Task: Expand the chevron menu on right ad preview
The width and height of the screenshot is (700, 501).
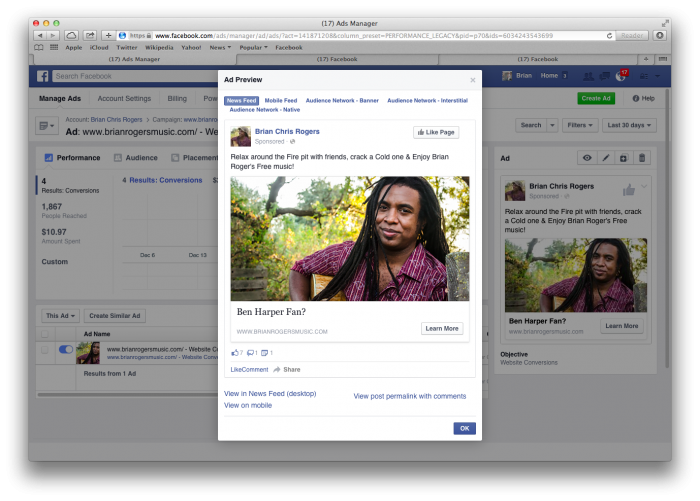Action: (x=644, y=186)
